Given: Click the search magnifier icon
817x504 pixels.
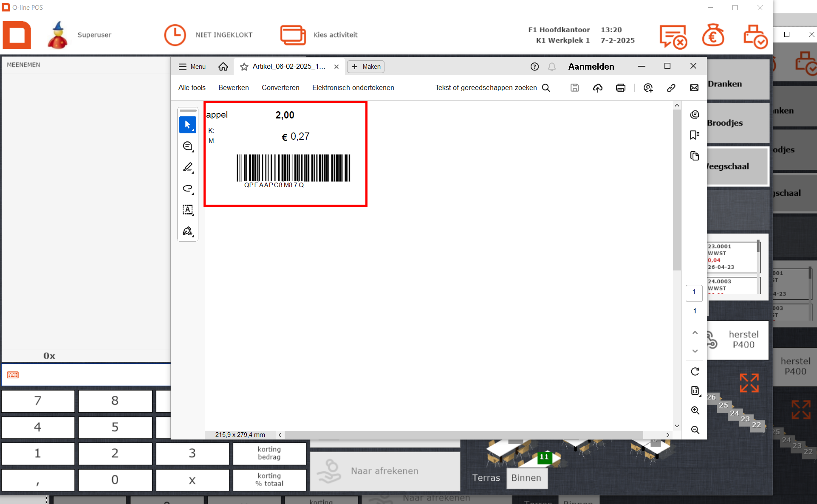Looking at the screenshot, I should point(546,88).
